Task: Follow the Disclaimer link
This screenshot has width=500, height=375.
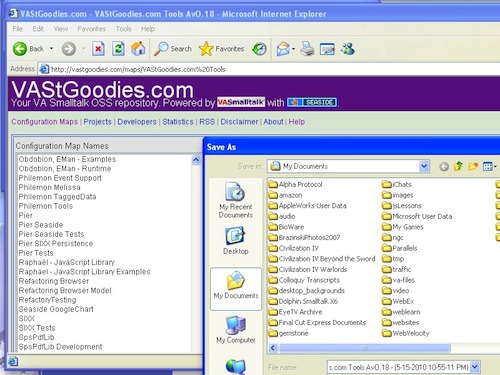Action: [239, 122]
